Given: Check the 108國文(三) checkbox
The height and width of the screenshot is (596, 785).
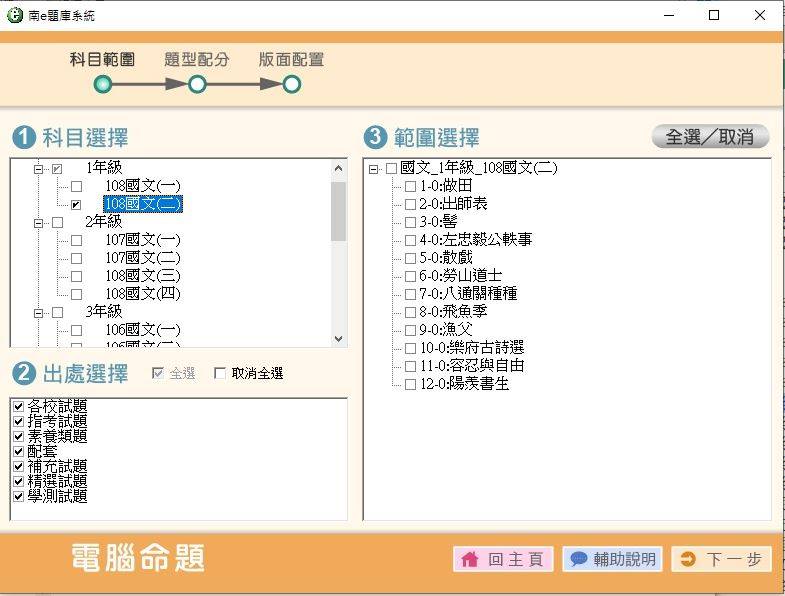Looking at the screenshot, I should pyautogui.click(x=77, y=276).
